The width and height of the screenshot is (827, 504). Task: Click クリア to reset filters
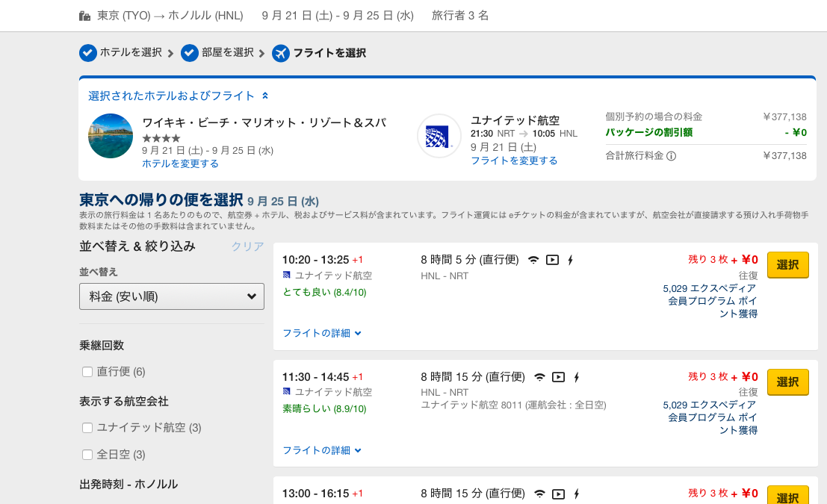tap(248, 246)
